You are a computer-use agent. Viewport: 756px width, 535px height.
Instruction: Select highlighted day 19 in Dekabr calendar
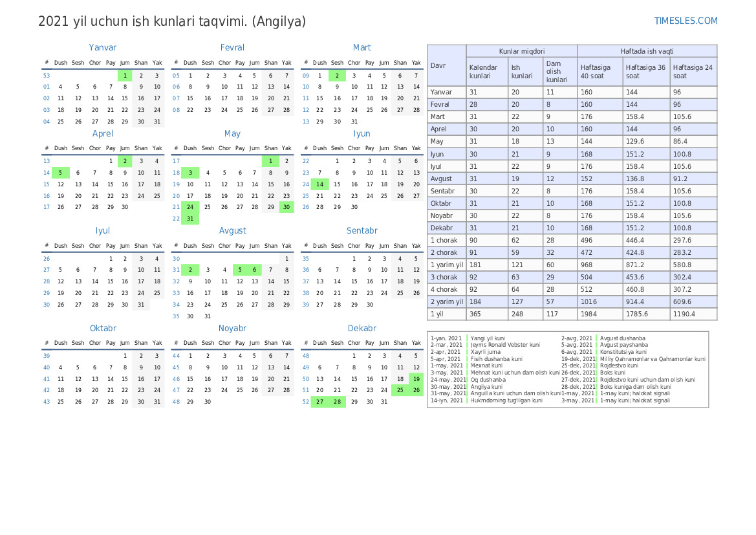416,379
